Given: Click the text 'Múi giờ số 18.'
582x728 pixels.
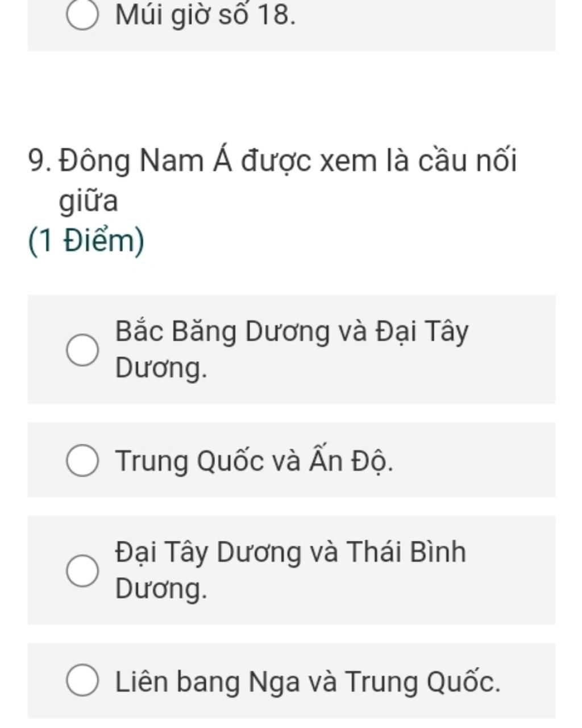Looking at the screenshot, I should coord(205,15).
